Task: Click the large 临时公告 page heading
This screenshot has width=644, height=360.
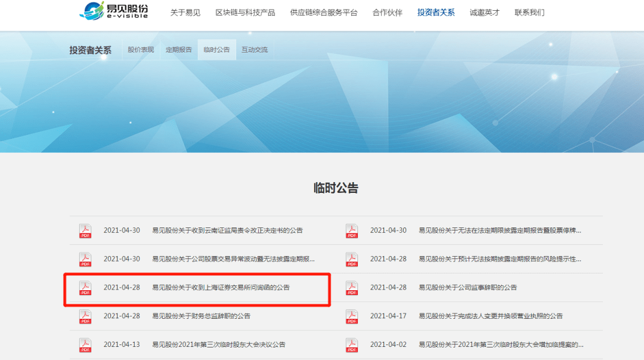Action: click(336, 188)
